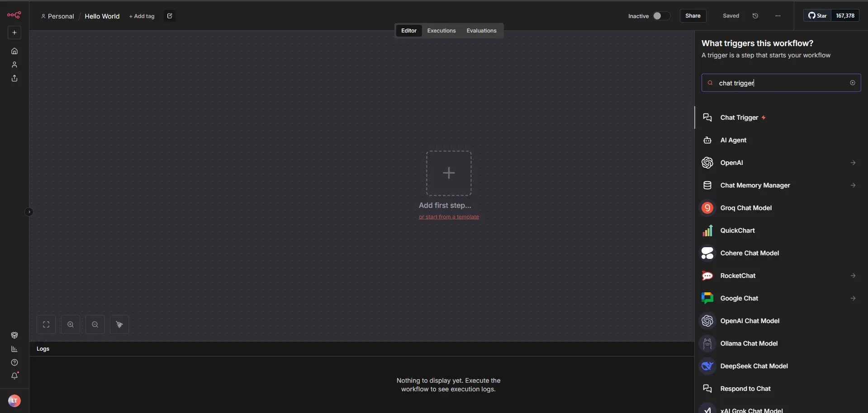This screenshot has width=868, height=413.
Task: Expand the Chat Memory Manager arrow
Action: click(853, 185)
